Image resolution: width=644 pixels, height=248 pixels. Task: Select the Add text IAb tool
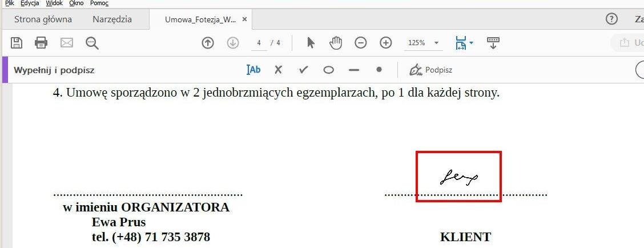253,70
